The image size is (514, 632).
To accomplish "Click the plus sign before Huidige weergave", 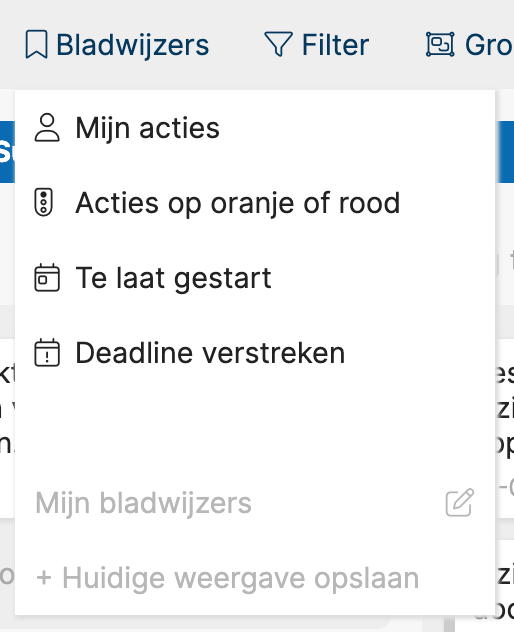I will click(x=44, y=578).
